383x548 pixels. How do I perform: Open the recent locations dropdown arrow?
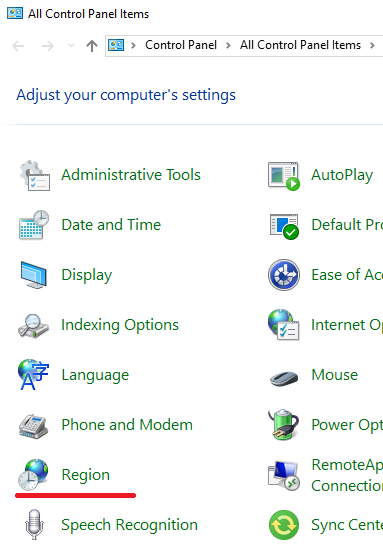(71, 45)
